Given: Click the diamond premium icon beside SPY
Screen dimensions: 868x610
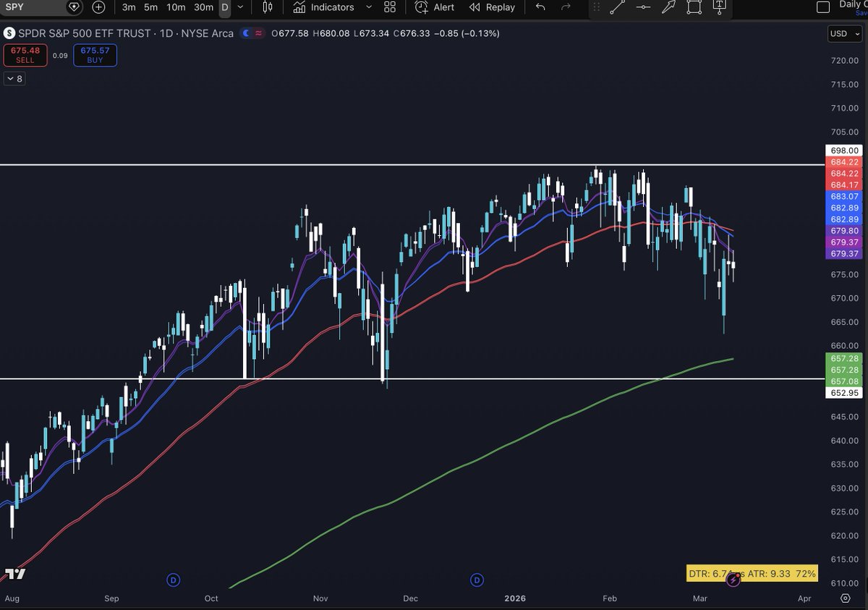Looking at the screenshot, I should click(75, 7).
